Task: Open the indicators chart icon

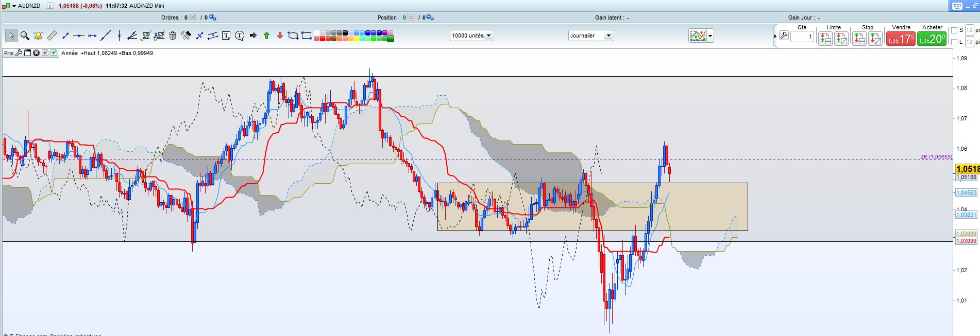Action: point(698,36)
